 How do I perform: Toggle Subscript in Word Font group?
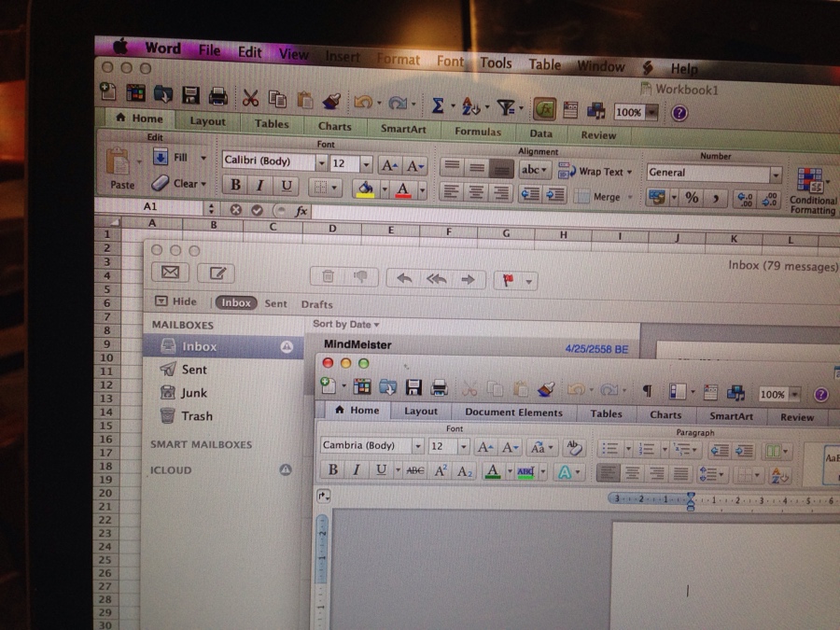click(x=465, y=471)
